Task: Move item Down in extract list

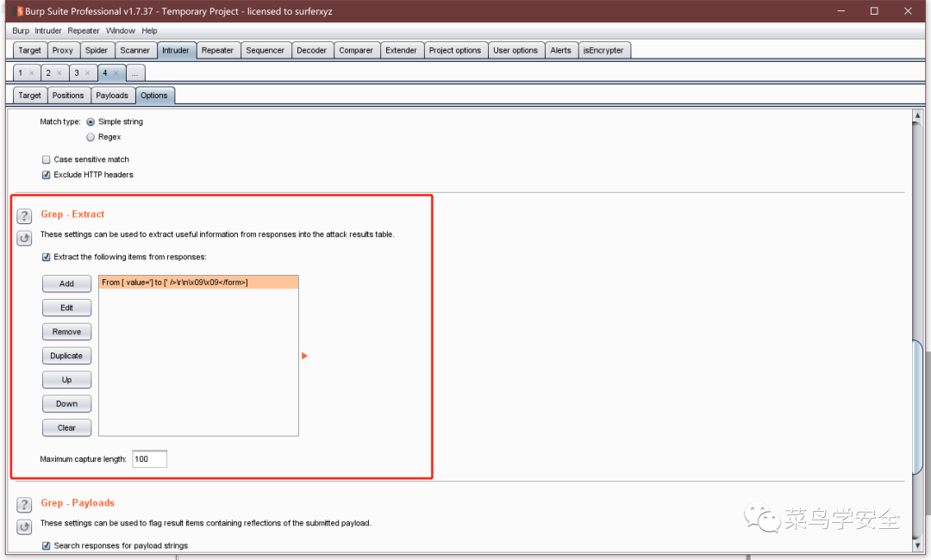Action: click(66, 404)
